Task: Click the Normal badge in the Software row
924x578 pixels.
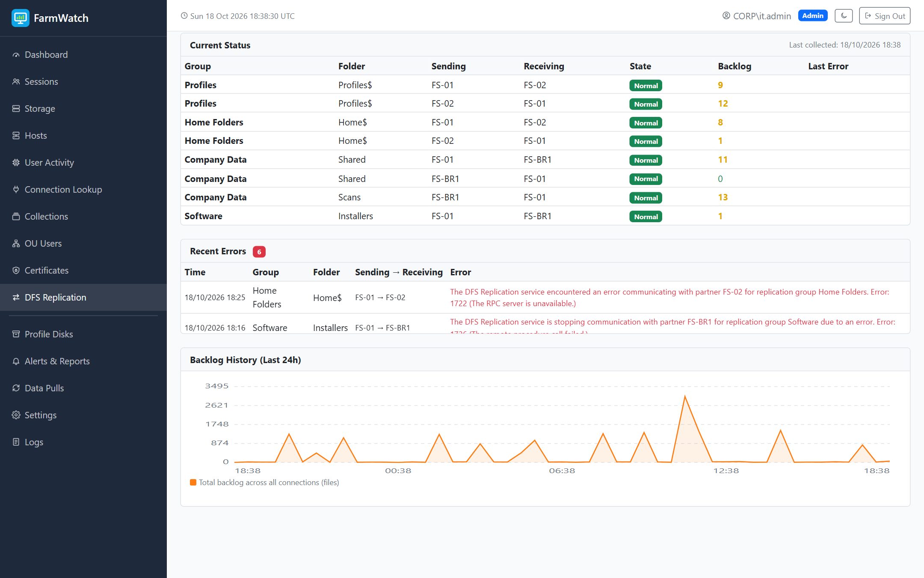Action: (646, 217)
